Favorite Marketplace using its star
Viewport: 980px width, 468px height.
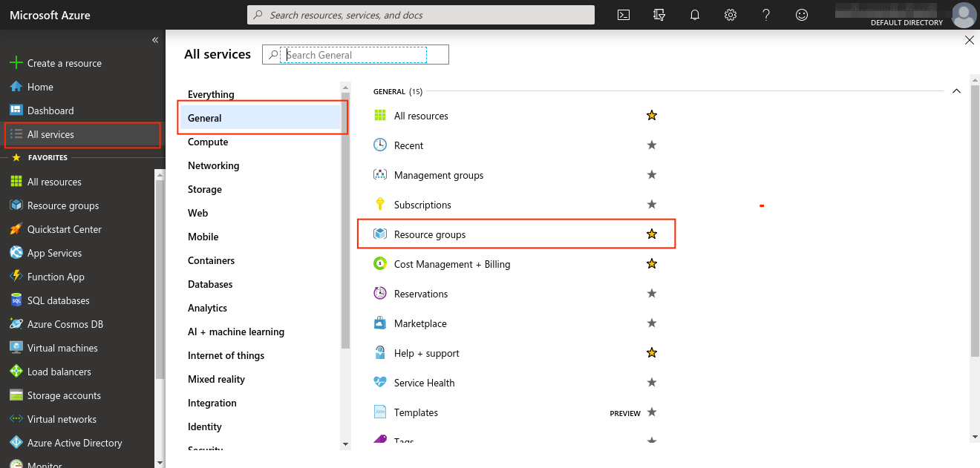[x=652, y=323]
